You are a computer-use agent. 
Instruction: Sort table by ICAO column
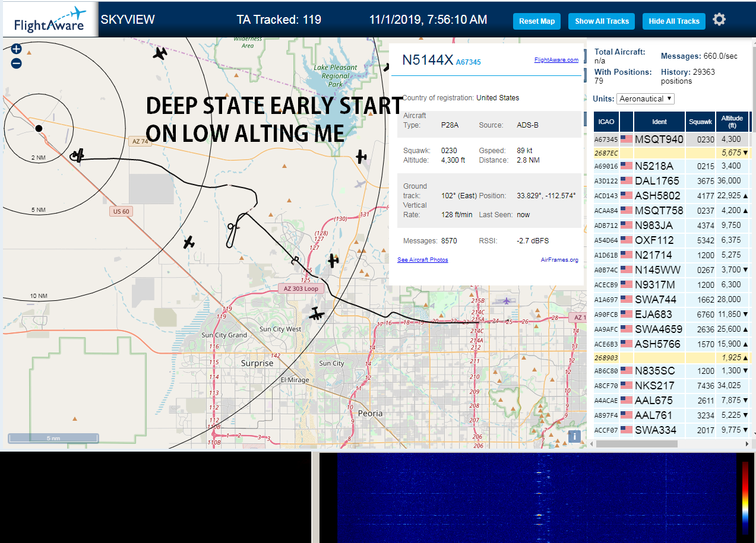606,122
